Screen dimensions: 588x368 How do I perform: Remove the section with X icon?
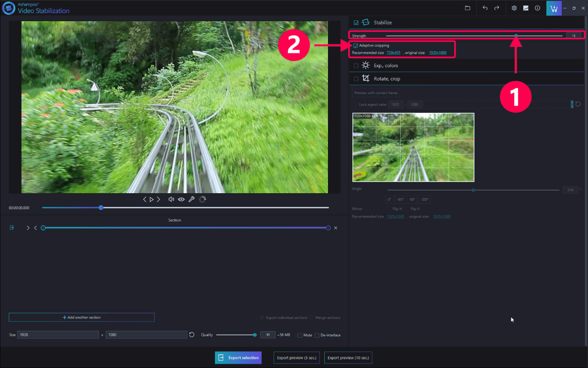(x=335, y=228)
